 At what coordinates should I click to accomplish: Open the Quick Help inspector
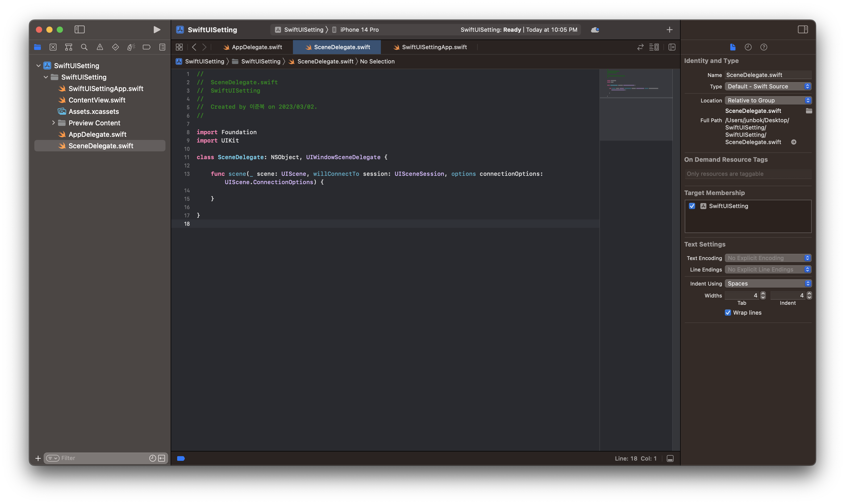[764, 47]
